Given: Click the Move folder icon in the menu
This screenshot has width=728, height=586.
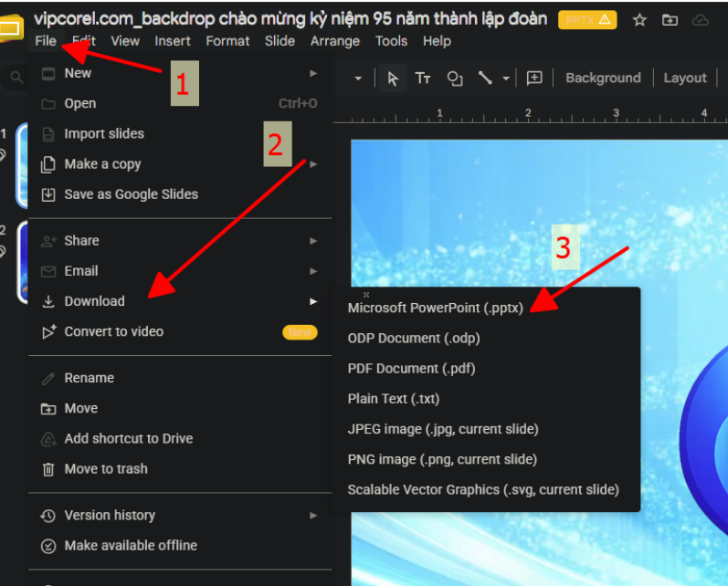Looking at the screenshot, I should pyautogui.click(x=48, y=409).
